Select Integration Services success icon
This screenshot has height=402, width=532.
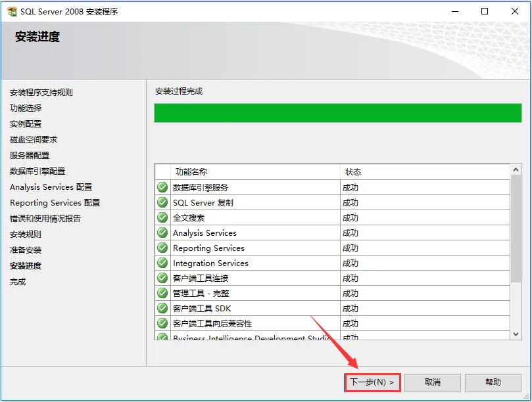[162, 263]
